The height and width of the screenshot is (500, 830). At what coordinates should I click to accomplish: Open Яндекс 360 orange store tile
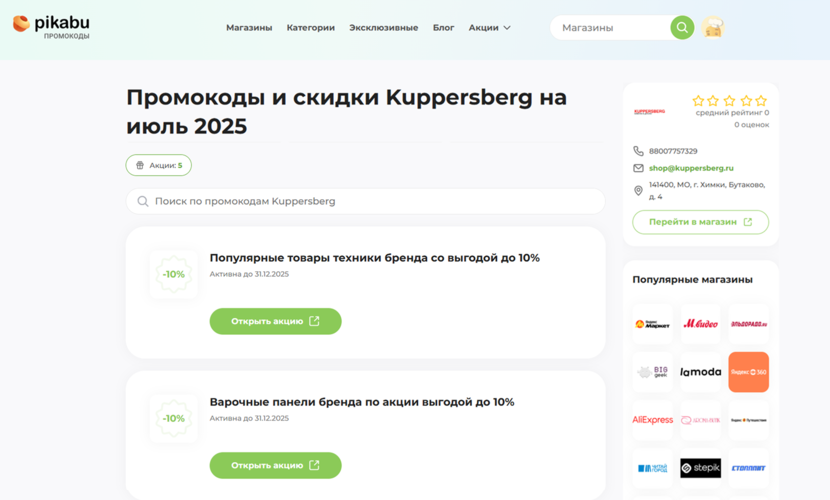pyautogui.click(x=748, y=372)
